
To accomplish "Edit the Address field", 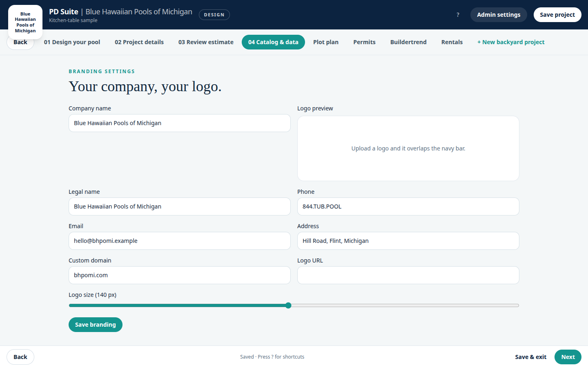I will point(408,241).
